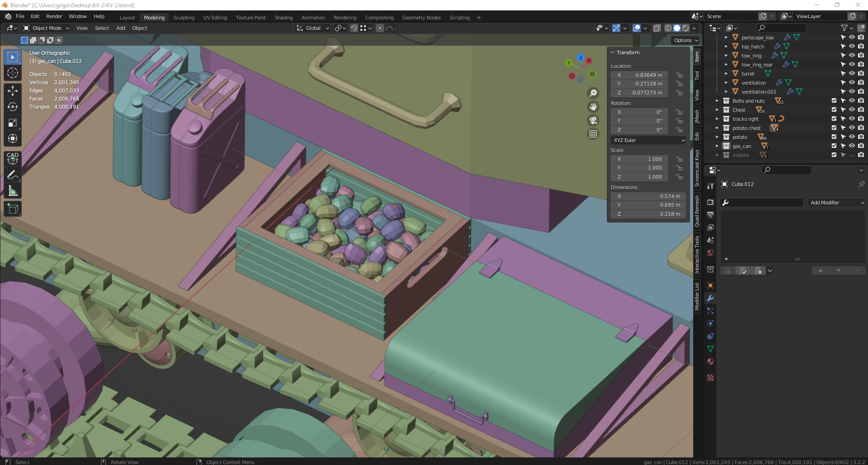Viewport: 868px width, 465px height.
Task: Hide the turret object in viewport
Action: [851, 74]
